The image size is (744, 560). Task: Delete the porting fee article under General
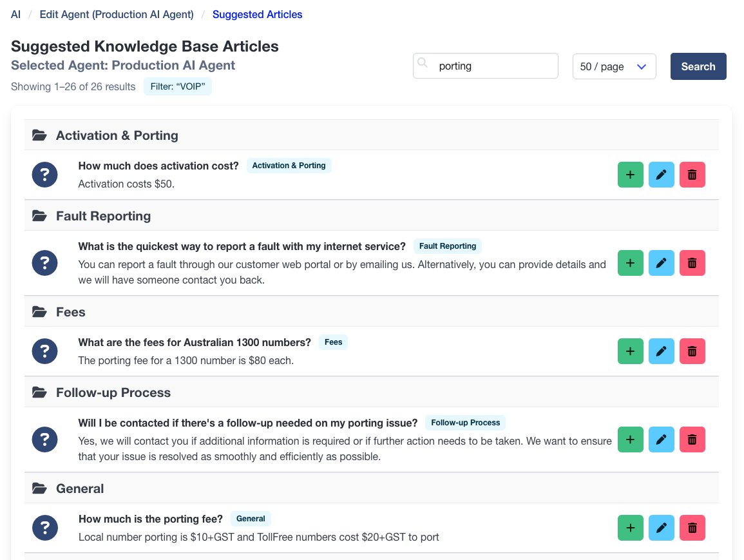[x=692, y=527]
